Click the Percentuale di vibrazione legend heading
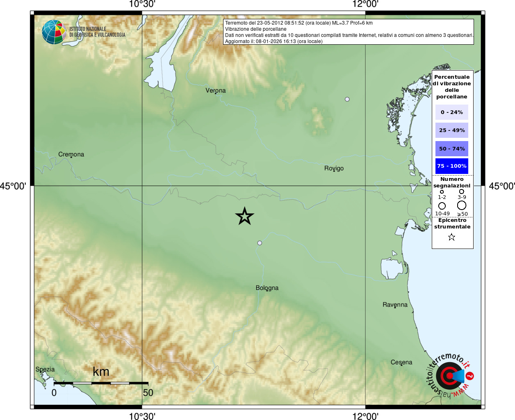Viewport: 515px width, 420px height. pos(452,87)
